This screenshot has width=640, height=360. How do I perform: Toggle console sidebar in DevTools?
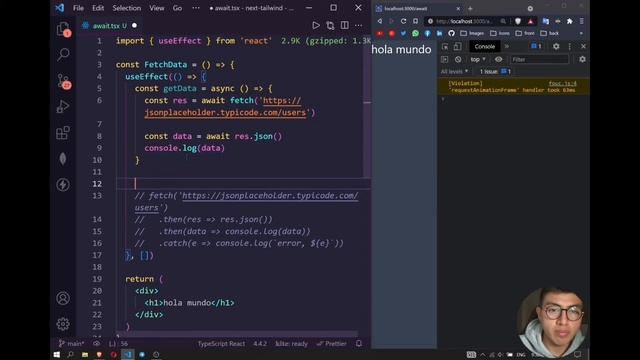[444, 60]
